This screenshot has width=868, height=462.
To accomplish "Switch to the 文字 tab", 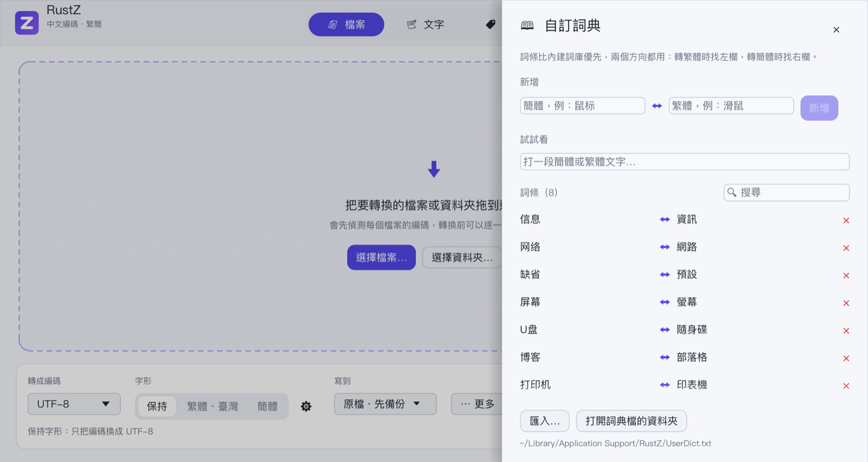I will pos(426,24).
